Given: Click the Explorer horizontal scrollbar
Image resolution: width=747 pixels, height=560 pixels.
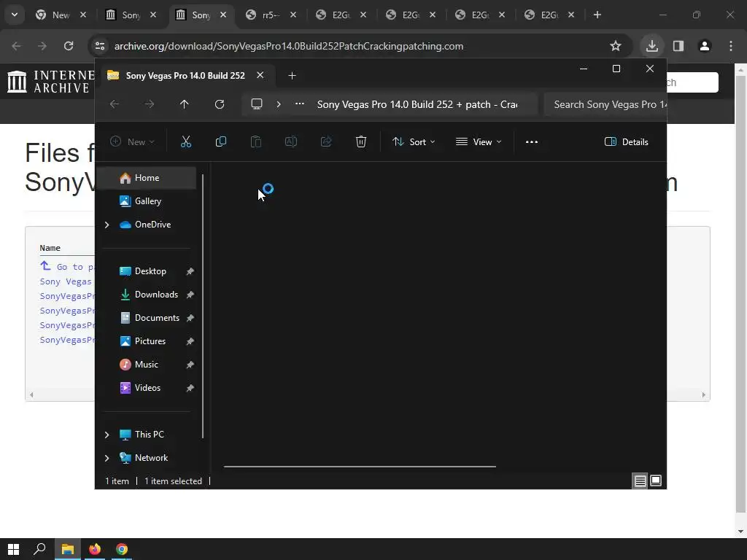Looking at the screenshot, I should pyautogui.click(x=360, y=467).
